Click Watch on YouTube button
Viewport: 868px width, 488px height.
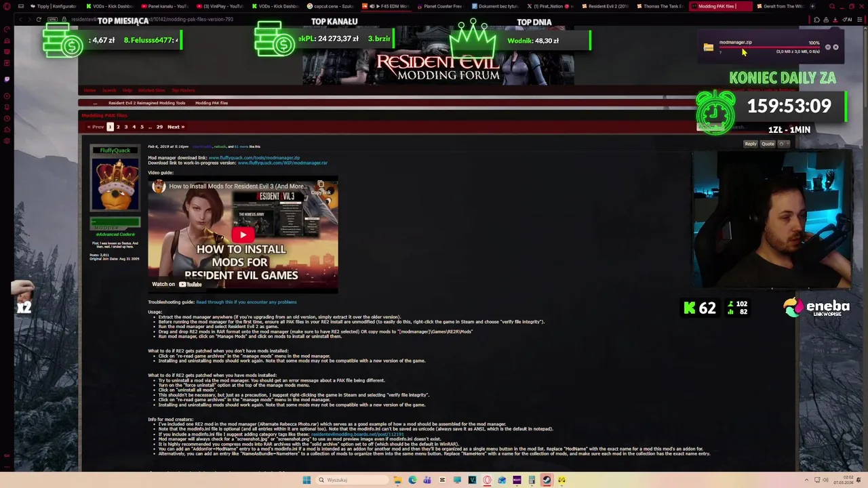pos(178,284)
